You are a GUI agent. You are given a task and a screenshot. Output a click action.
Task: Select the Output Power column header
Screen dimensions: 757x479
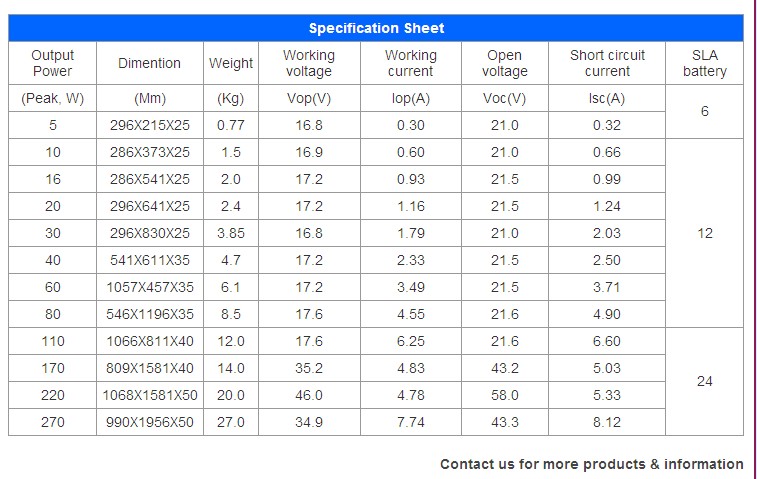pyautogui.click(x=53, y=63)
